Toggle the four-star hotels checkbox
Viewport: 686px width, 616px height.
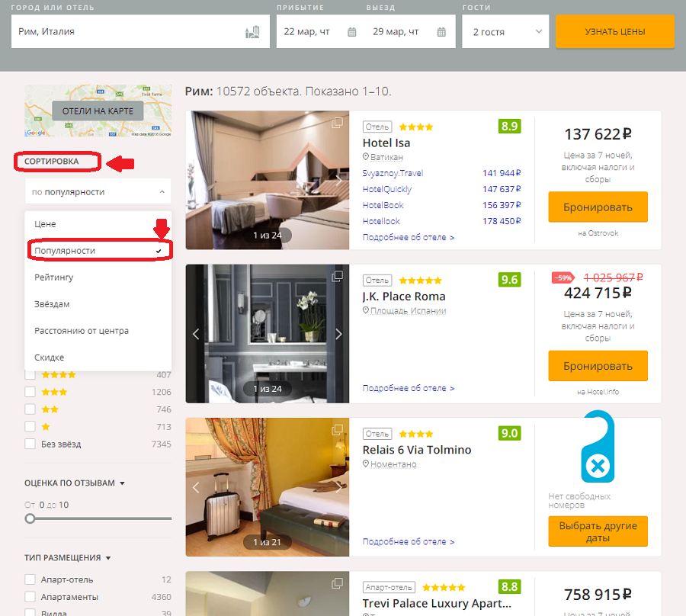[30, 374]
